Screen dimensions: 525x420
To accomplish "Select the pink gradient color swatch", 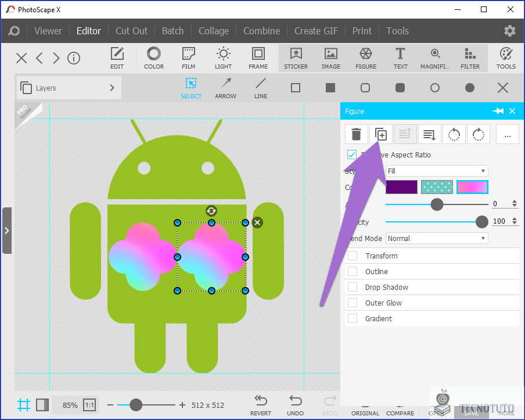I will coord(472,187).
